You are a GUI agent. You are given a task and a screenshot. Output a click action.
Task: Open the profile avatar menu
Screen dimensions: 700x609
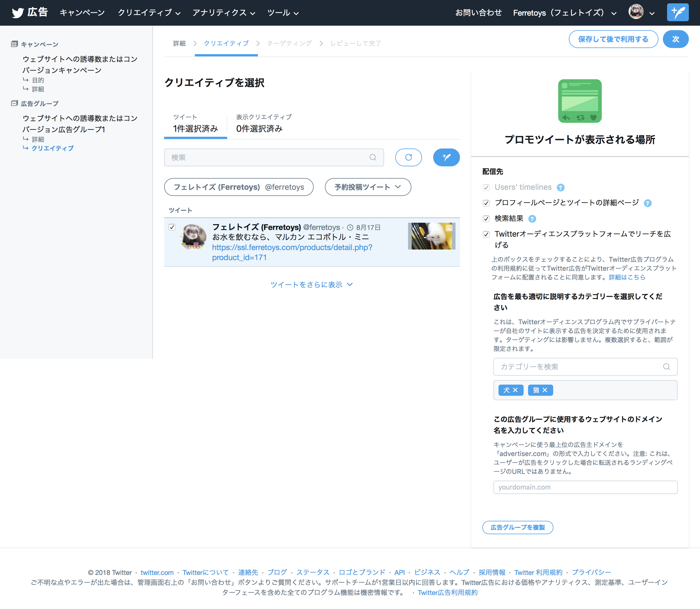(641, 13)
